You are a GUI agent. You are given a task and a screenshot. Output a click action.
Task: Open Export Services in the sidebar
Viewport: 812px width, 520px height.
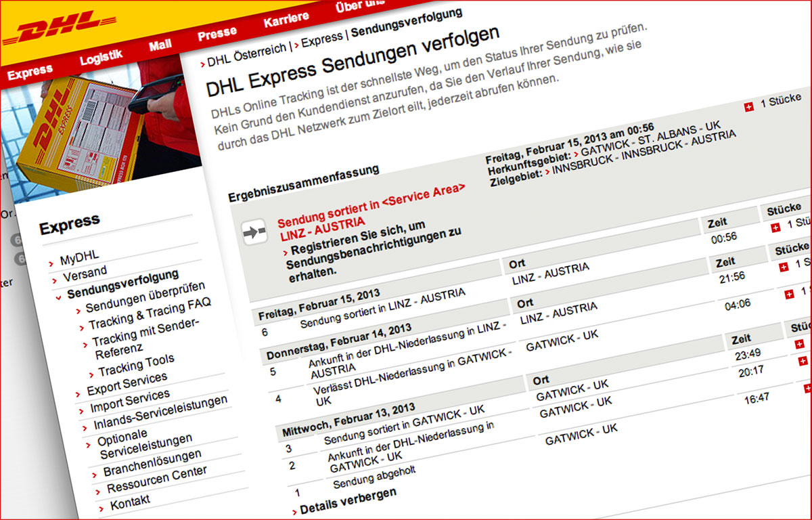coord(127,384)
